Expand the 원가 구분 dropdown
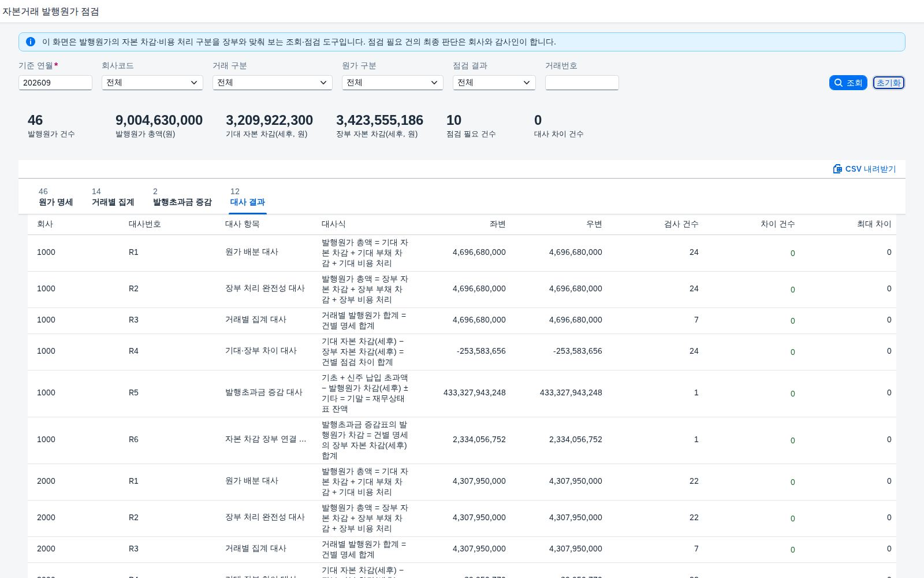 pyautogui.click(x=393, y=83)
